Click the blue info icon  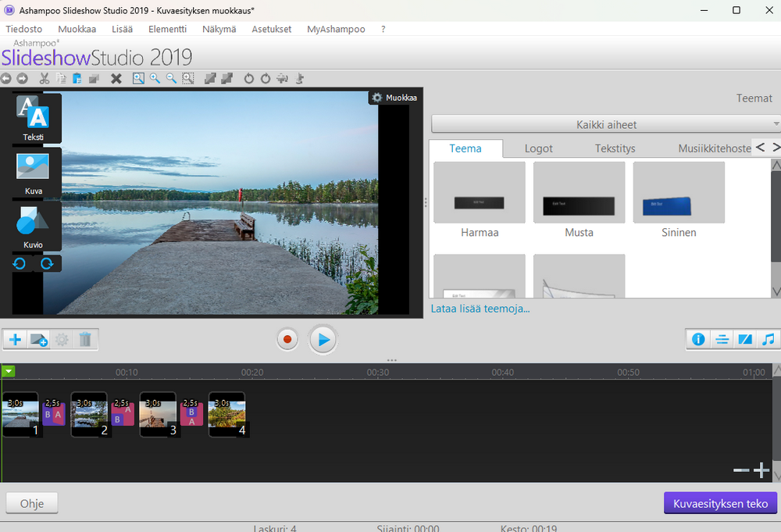pyautogui.click(x=698, y=339)
